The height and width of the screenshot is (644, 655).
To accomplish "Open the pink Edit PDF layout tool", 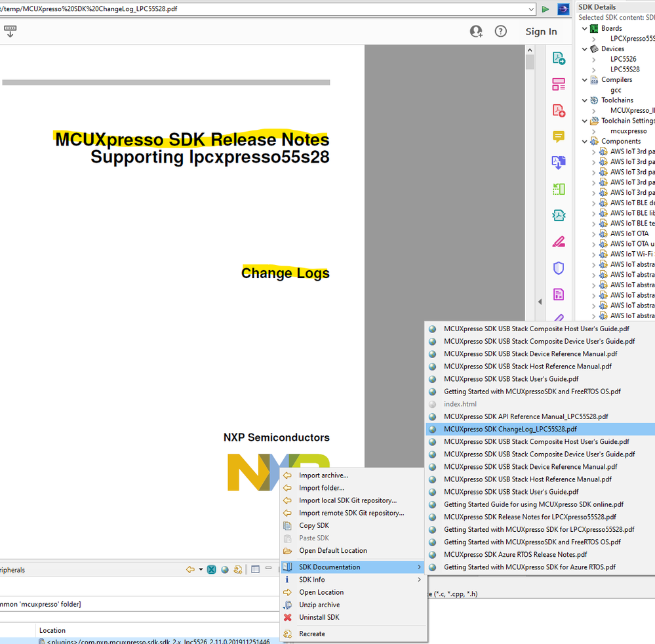I will (x=559, y=85).
